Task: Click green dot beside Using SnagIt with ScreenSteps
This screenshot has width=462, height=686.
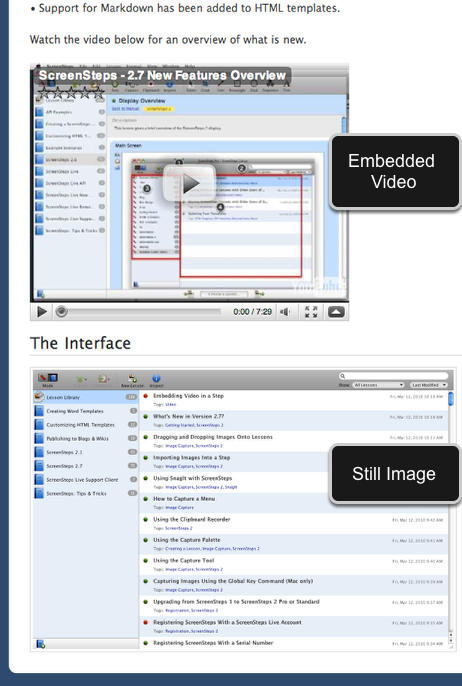Action: point(146,479)
